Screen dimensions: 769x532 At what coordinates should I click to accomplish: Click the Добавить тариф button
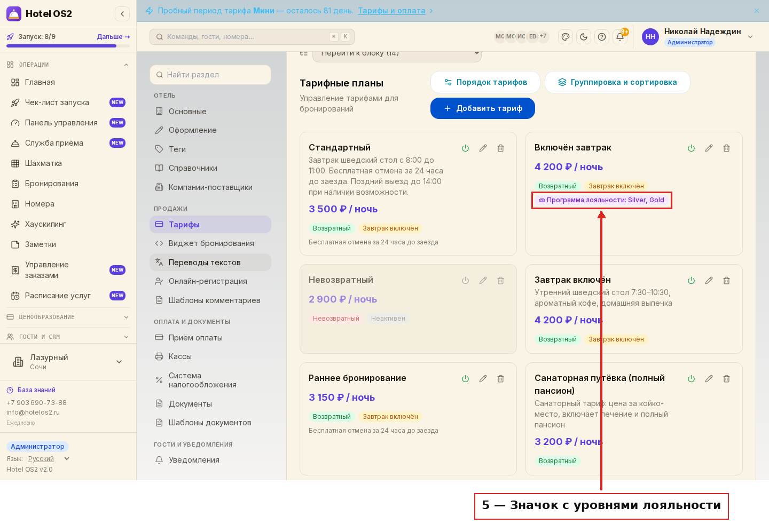[x=483, y=108]
